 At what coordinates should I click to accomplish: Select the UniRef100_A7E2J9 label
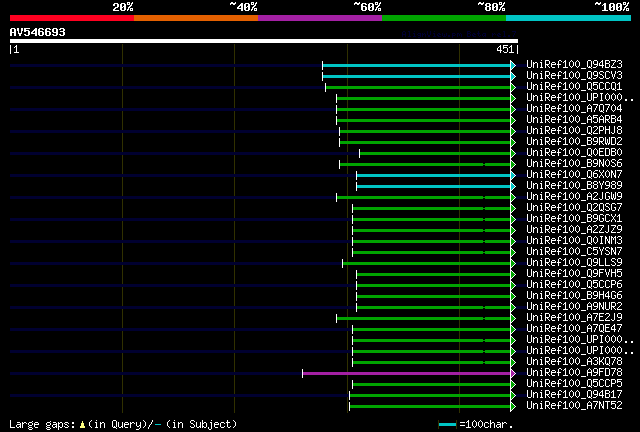click(574, 318)
